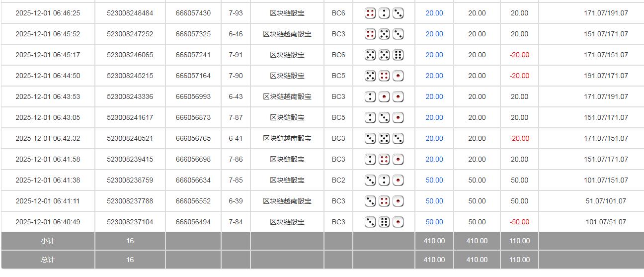This screenshot has height=277, width=644.
Task: Click the timestamp 2025-12-01 06:41:58
Action: tap(48, 160)
